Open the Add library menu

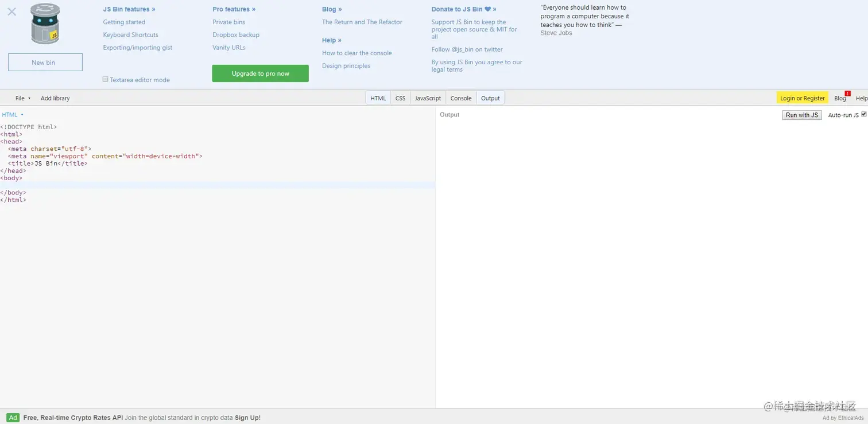(x=55, y=98)
